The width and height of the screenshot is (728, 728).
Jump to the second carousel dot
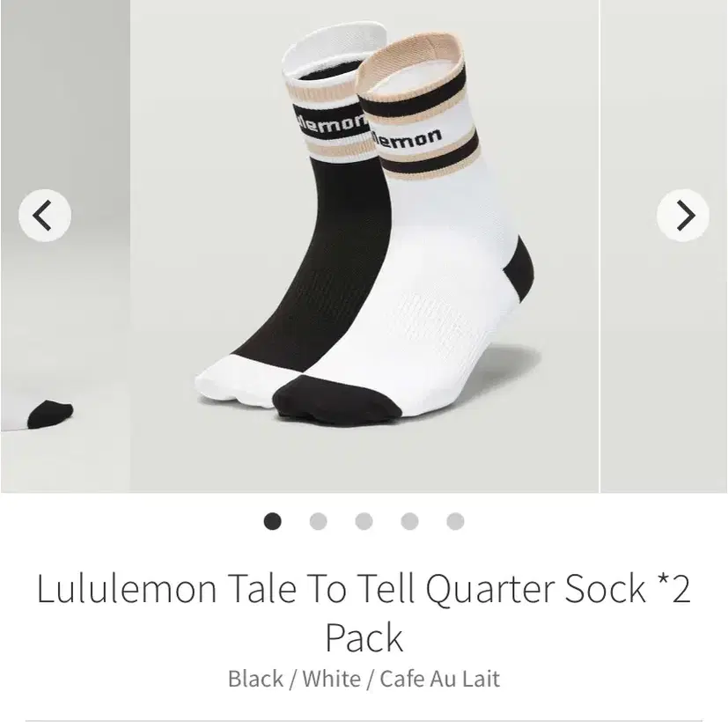pos(318,521)
